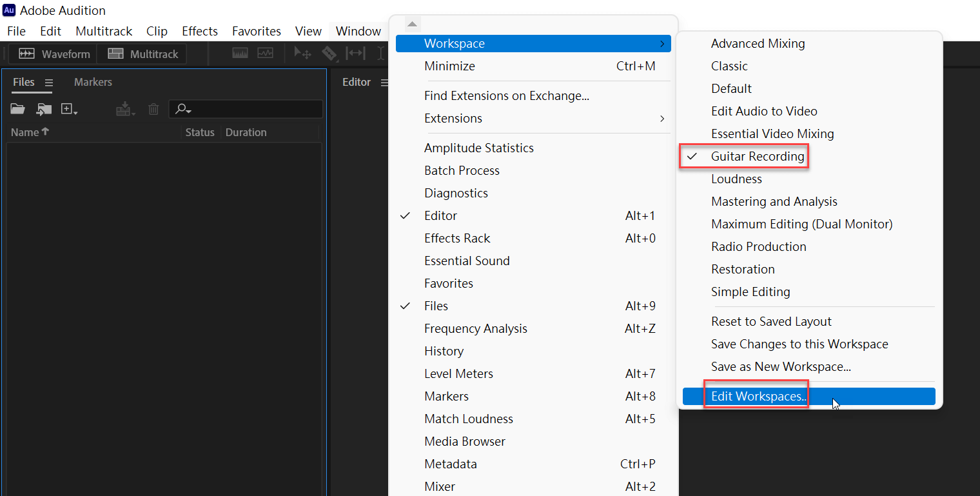Switch to the Radio Production workspace
Image resolution: width=980 pixels, height=496 pixels.
click(809, 247)
